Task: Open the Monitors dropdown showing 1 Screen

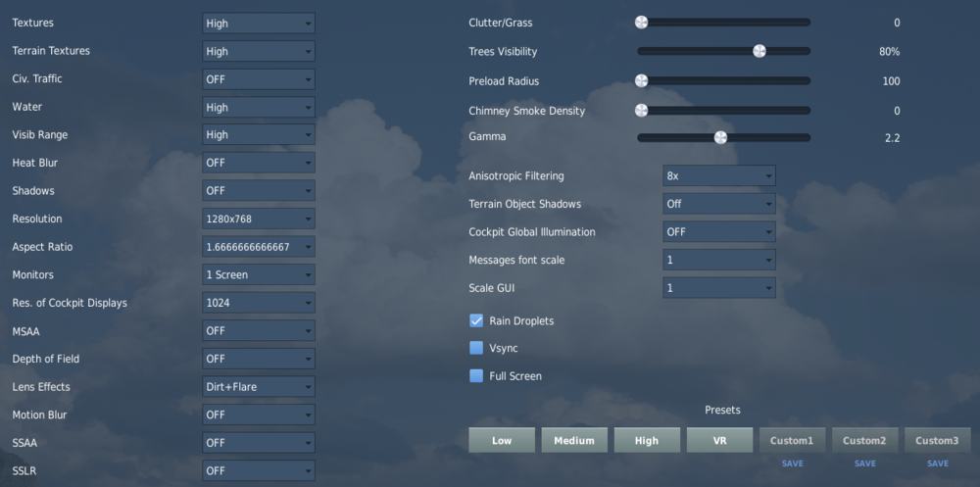Action: (x=258, y=274)
